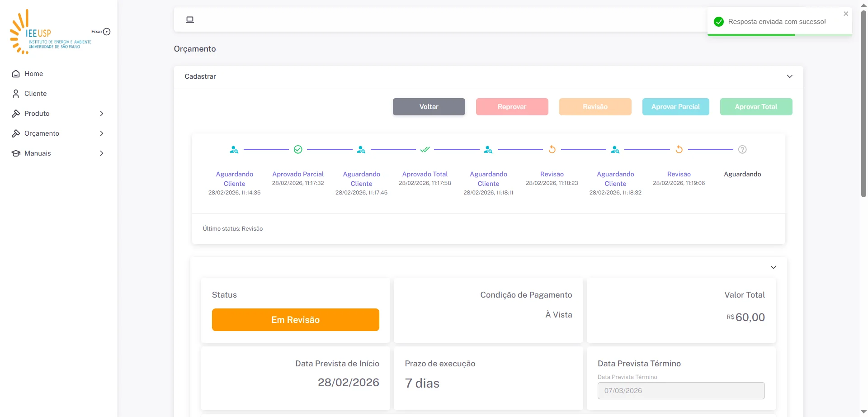Click the Voltar button
868x417 pixels.
(429, 107)
